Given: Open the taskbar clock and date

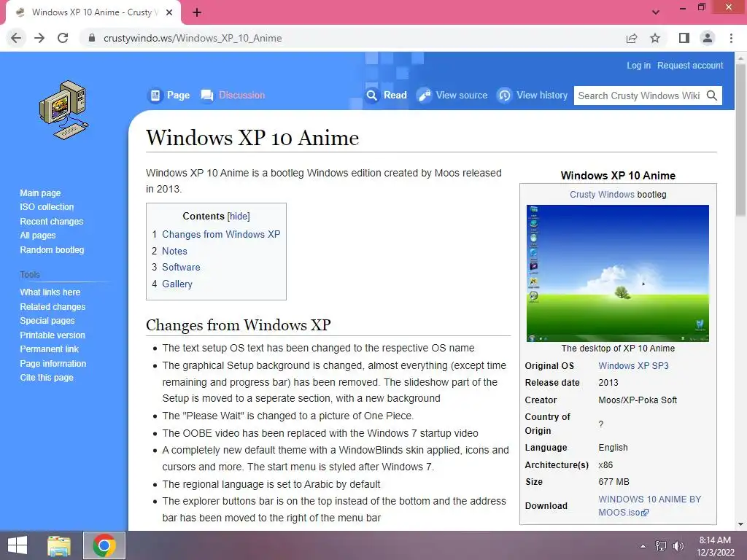Looking at the screenshot, I should (x=715, y=546).
